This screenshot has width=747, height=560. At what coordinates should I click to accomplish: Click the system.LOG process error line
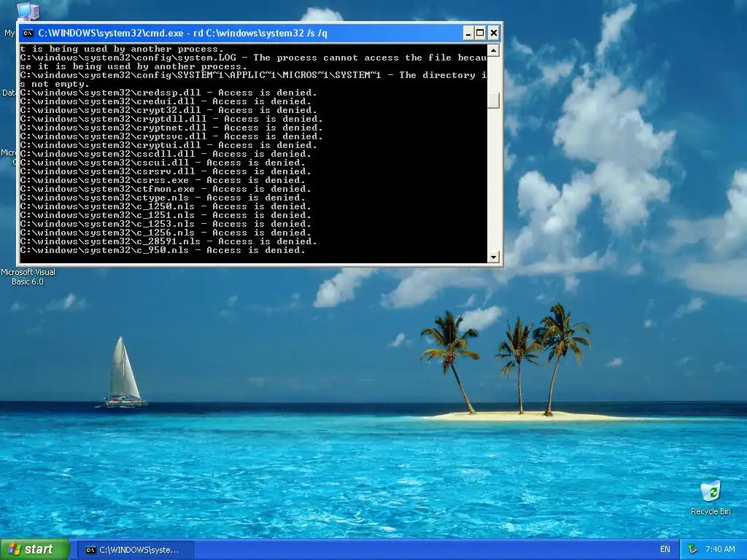253,62
